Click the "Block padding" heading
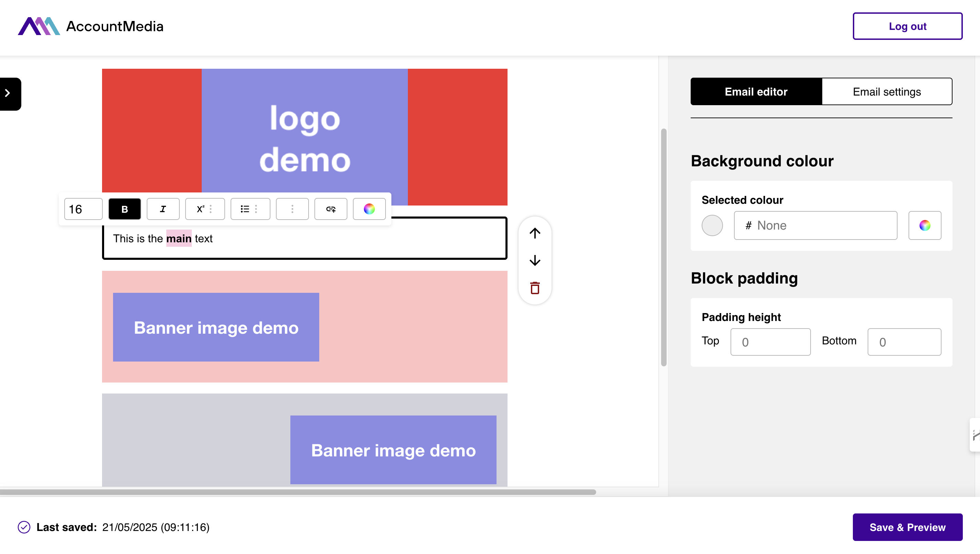The width and height of the screenshot is (980, 554). [x=744, y=278]
